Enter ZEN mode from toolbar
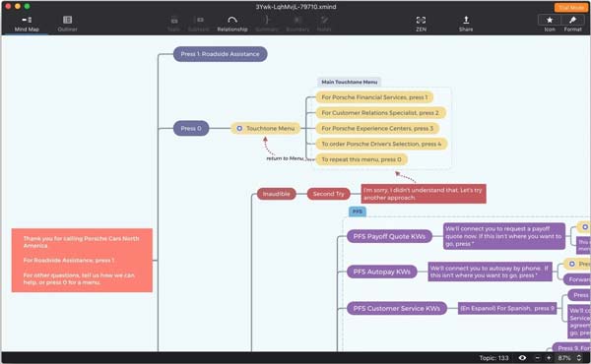This screenshot has width=591, height=364. pos(421,20)
